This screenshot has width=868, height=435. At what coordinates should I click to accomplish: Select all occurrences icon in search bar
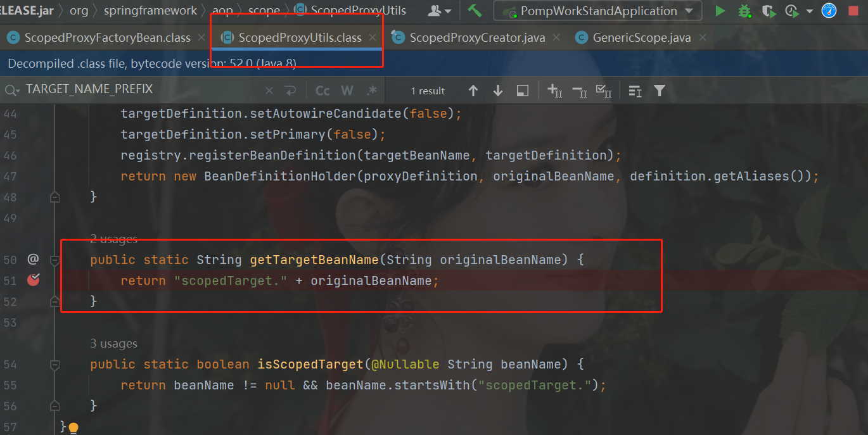pyautogui.click(x=604, y=91)
